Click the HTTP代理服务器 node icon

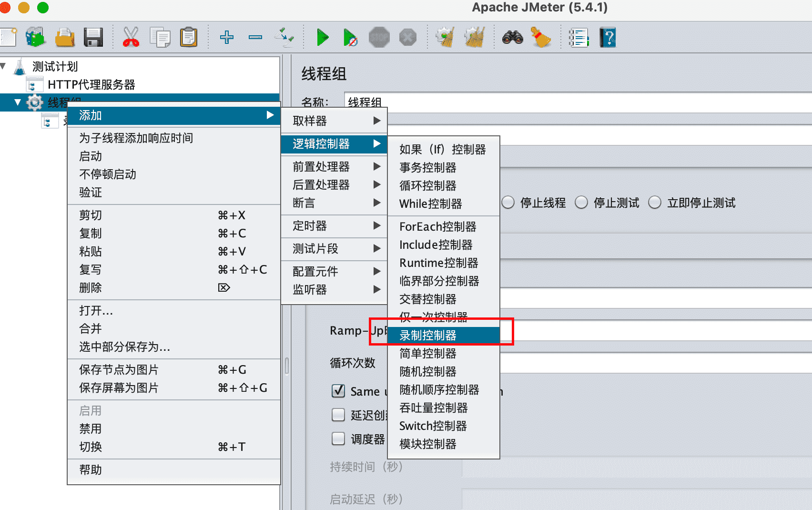pyautogui.click(x=34, y=84)
